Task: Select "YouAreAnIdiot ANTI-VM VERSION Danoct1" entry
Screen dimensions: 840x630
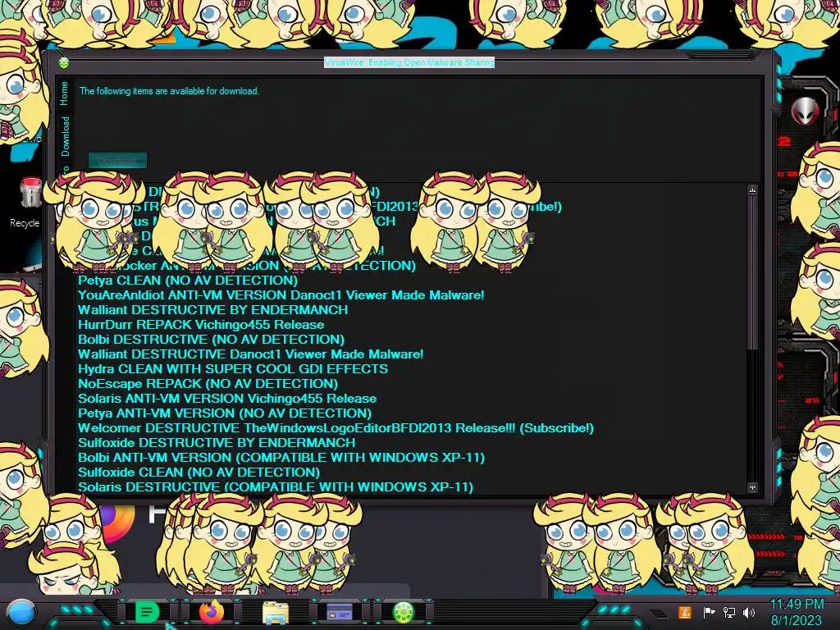Action: coord(281,295)
